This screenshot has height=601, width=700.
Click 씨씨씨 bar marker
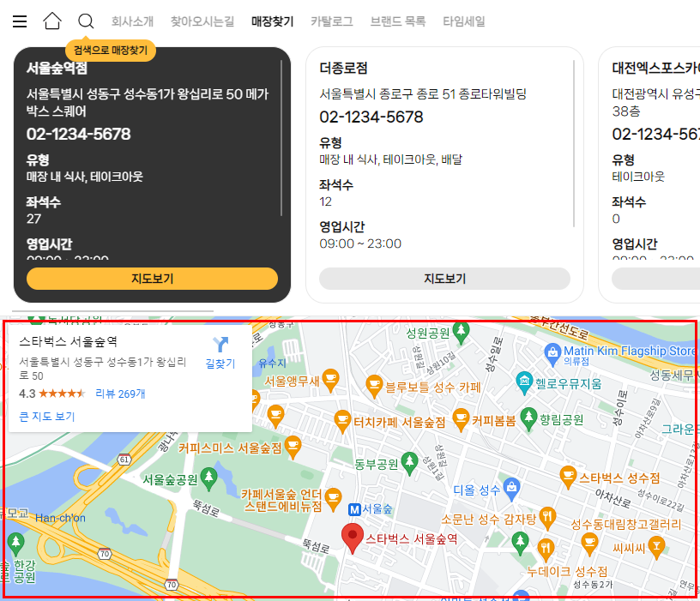(656, 548)
